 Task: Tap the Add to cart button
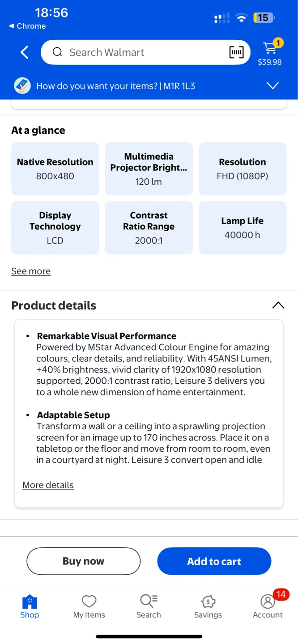pos(214,561)
